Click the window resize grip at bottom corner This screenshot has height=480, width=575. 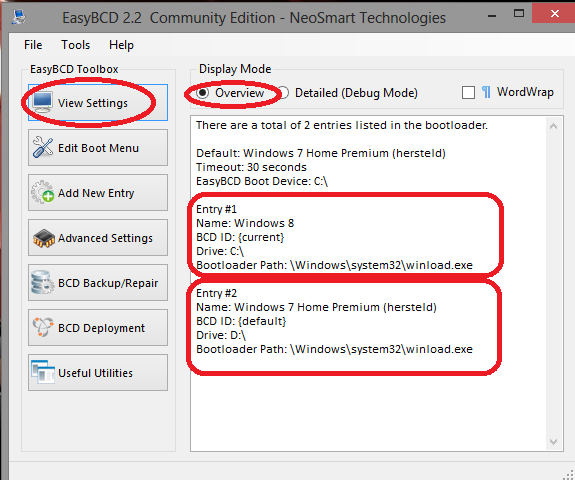point(569,474)
